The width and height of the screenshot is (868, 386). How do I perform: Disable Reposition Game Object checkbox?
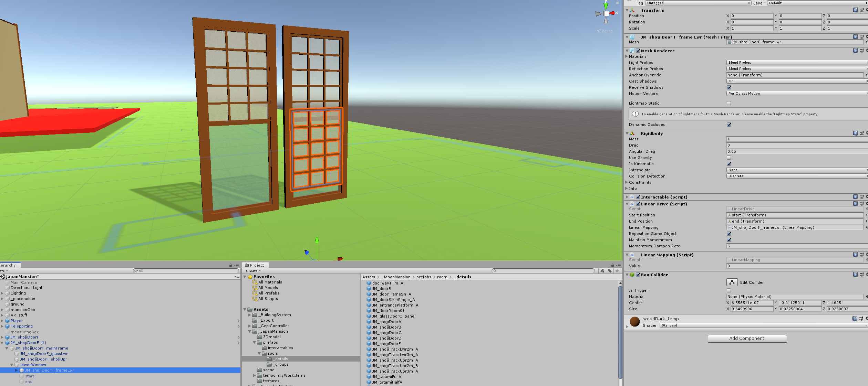tap(729, 234)
